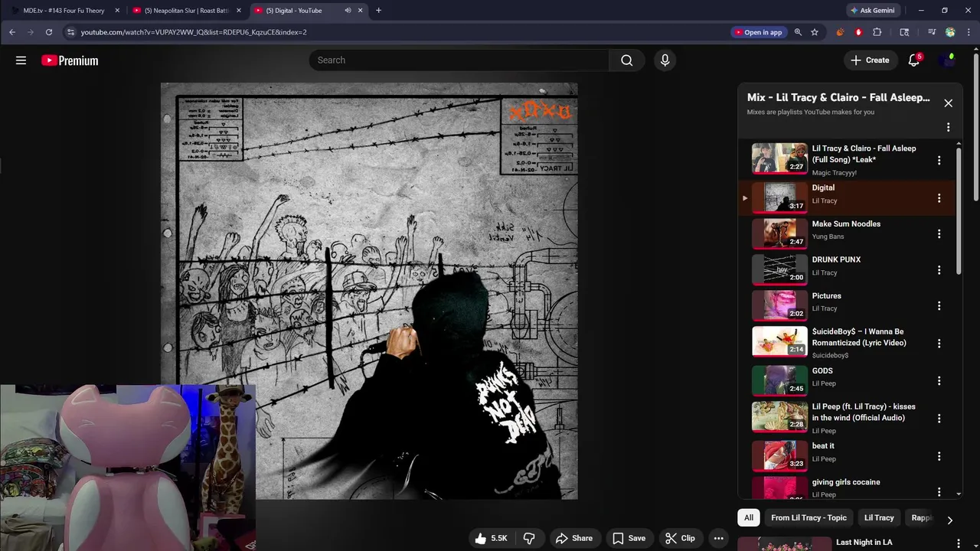Close the MDE.tv tab

tap(117, 11)
